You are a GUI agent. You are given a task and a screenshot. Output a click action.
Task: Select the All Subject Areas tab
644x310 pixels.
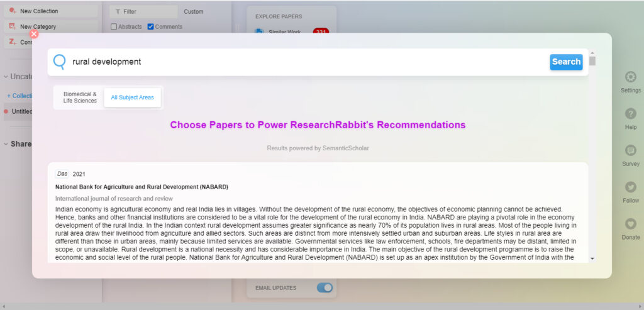132,97
